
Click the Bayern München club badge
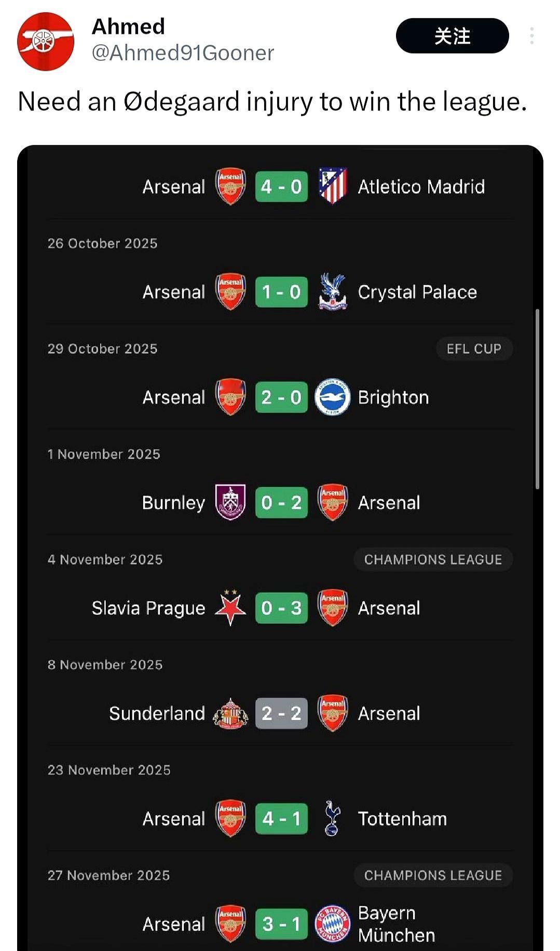(332, 924)
